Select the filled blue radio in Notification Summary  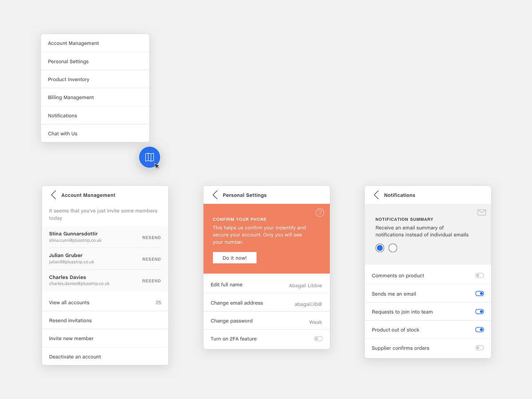click(379, 248)
